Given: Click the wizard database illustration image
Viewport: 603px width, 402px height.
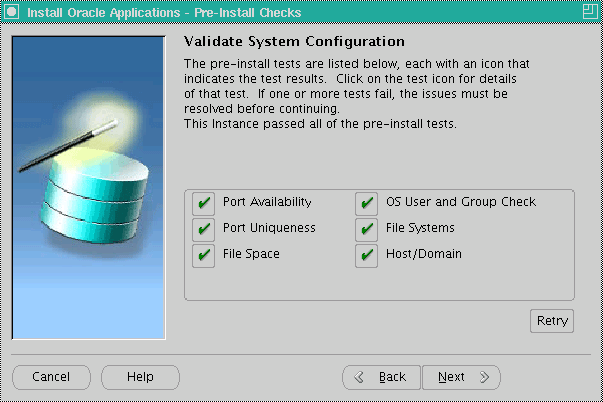Looking at the screenshot, I should (89, 188).
